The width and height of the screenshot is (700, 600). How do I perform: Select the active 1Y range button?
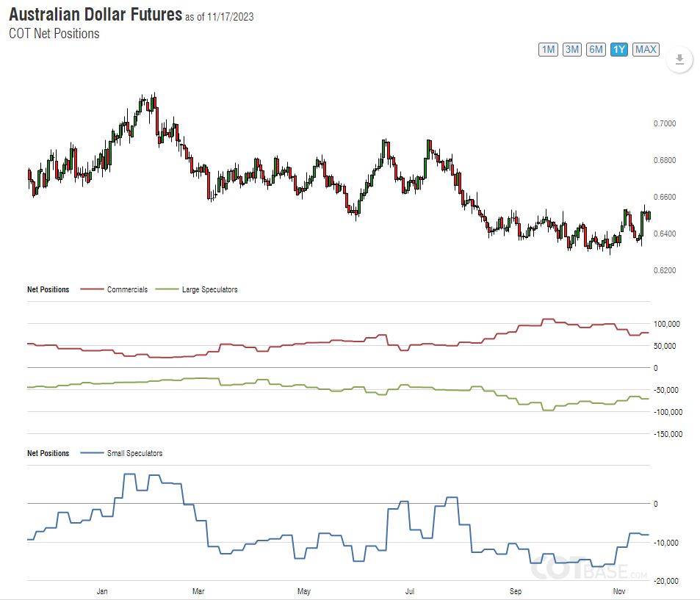tap(619, 49)
